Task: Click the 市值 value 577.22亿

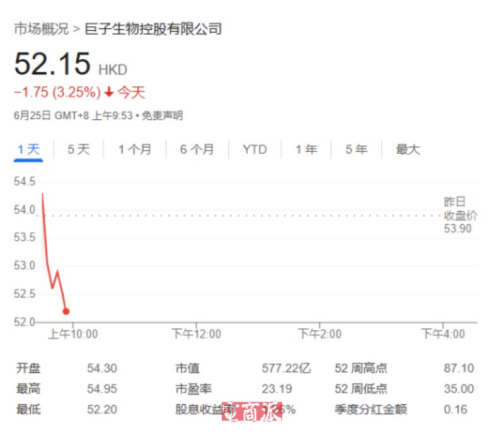Action: [287, 368]
